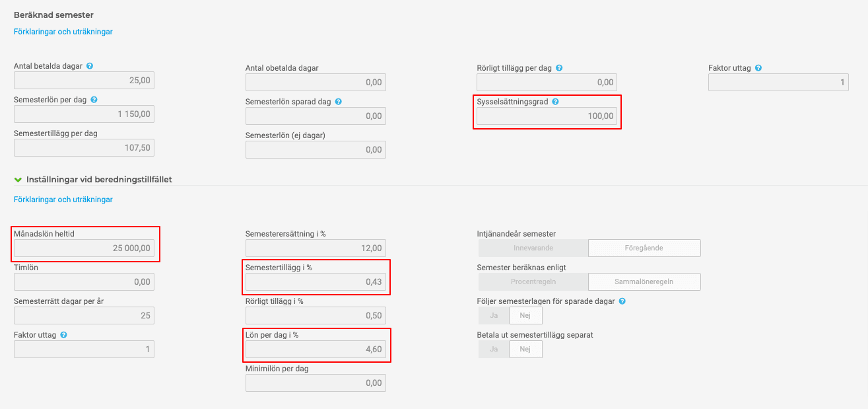Click the Lön per dag i % field

[316, 349]
